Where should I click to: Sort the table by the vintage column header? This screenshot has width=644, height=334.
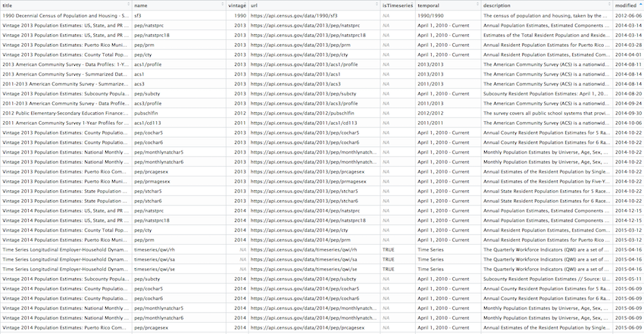(x=236, y=5)
